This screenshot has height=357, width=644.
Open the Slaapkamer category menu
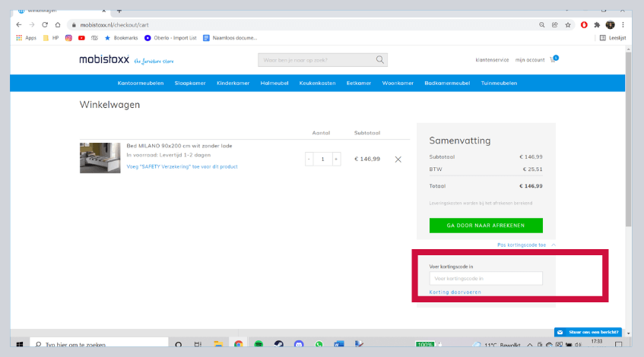point(189,83)
